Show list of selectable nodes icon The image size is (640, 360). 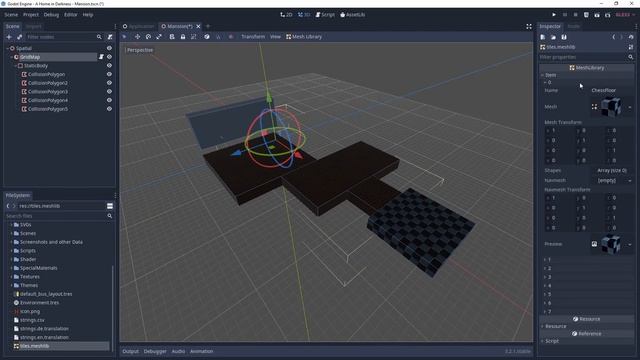pos(172,37)
